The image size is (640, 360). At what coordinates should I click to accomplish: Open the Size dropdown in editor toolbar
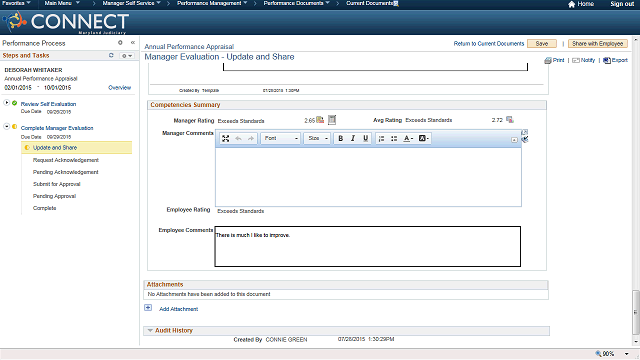[x=317, y=138]
